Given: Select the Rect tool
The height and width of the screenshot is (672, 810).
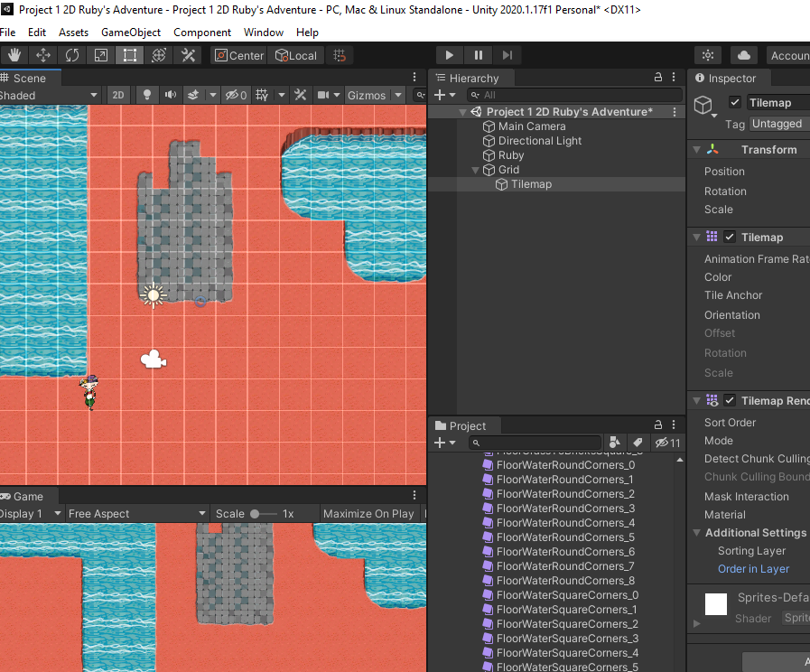Looking at the screenshot, I should (x=130, y=55).
